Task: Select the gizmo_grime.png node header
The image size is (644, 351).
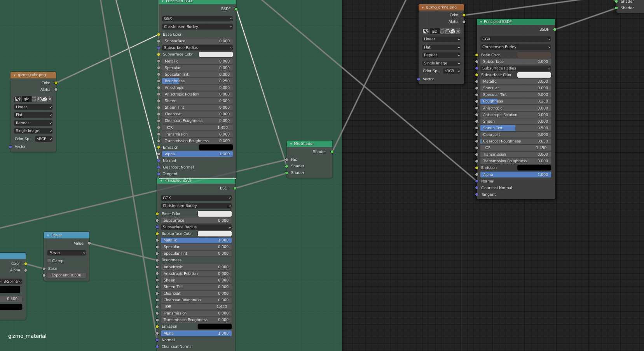Action: (x=441, y=7)
